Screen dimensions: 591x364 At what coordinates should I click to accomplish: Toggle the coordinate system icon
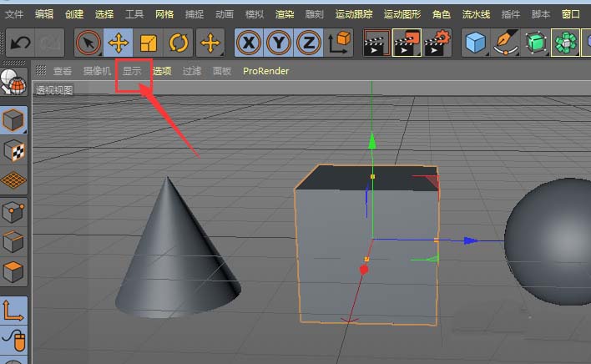coord(339,43)
